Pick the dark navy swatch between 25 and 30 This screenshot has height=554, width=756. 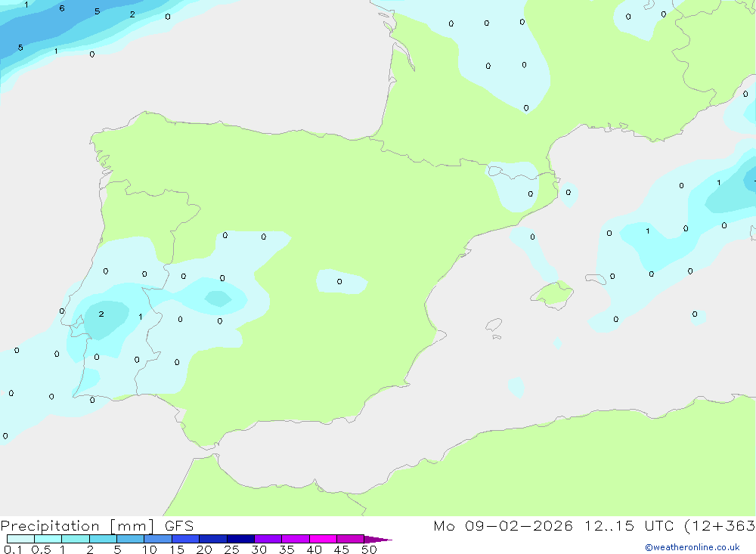coord(240,539)
